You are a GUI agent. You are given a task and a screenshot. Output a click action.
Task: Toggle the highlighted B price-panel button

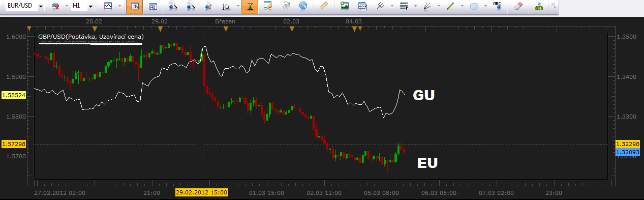pos(134,7)
